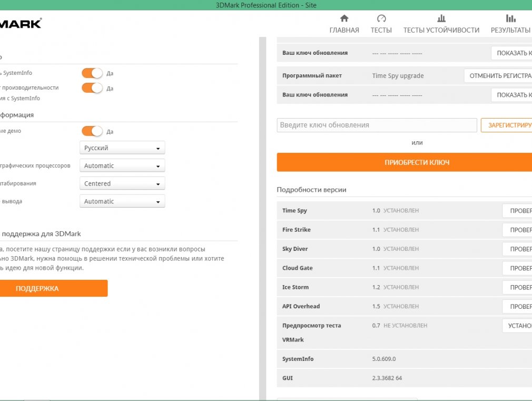The width and height of the screenshot is (532, 401).
Task: Turn off the SystemInfo toggle switch
Action: click(92, 73)
